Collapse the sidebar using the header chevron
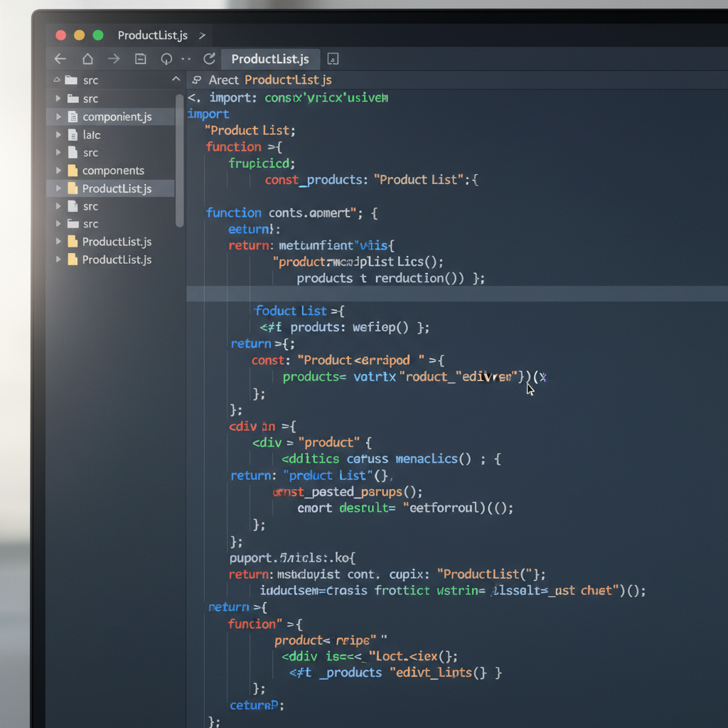Screen dimensions: 728x728 click(176, 80)
